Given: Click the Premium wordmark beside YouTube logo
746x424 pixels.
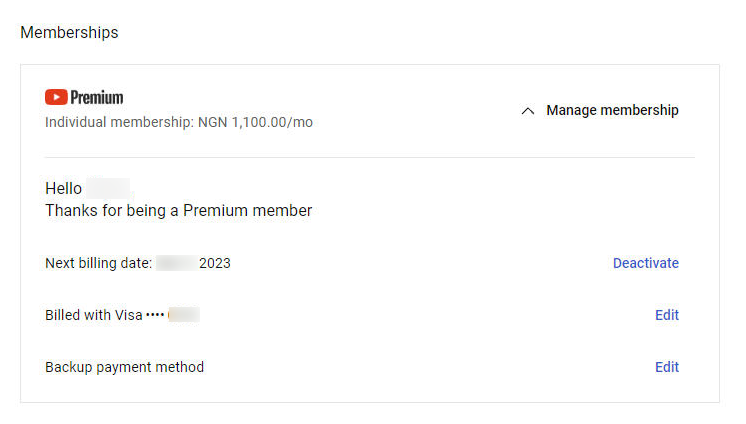Looking at the screenshot, I should pyautogui.click(x=97, y=98).
